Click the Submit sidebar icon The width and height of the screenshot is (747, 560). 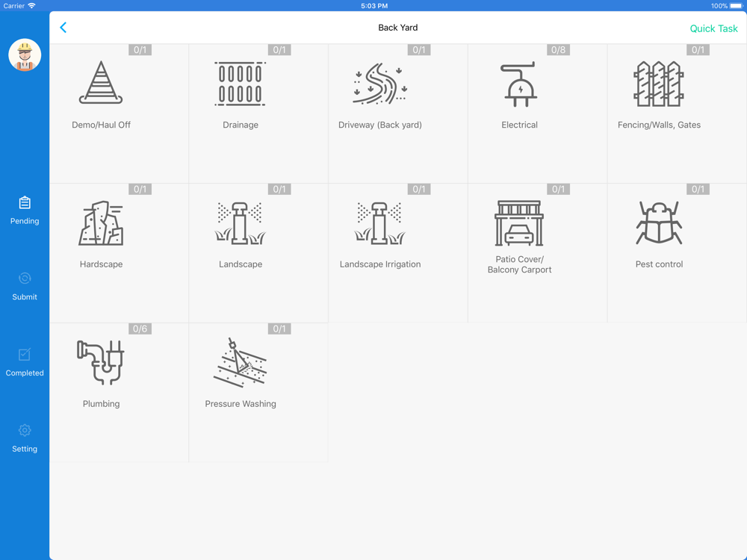[x=25, y=278]
